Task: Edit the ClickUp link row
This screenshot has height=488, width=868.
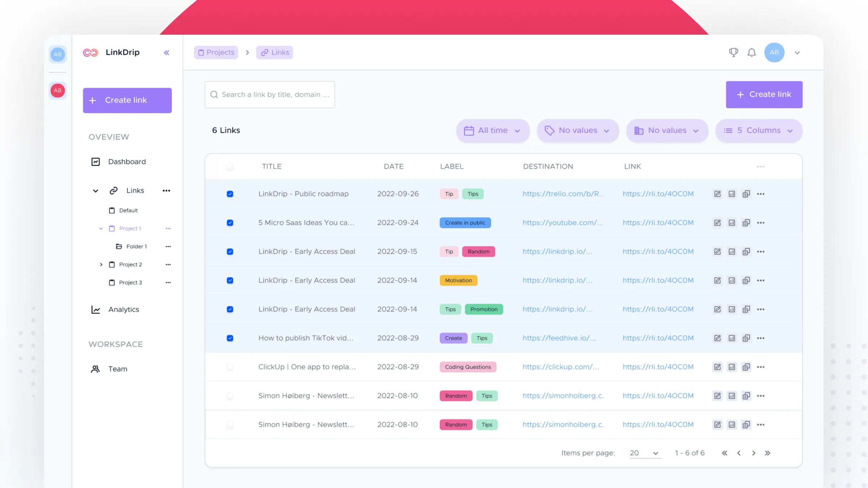Action: click(x=717, y=367)
